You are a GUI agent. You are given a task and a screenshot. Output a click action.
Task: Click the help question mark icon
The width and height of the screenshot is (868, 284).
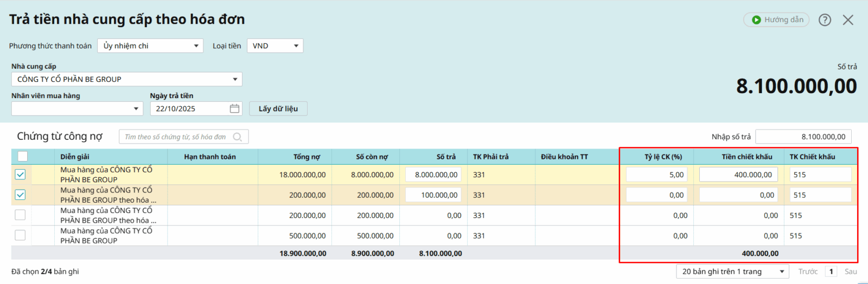pyautogui.click(x=825, y=20)
